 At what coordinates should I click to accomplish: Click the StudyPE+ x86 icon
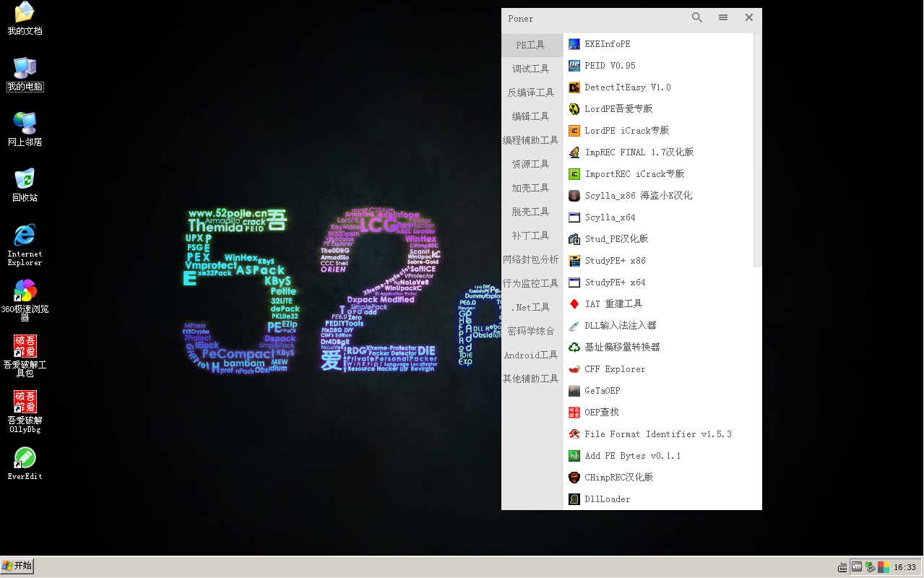(574, 261)
